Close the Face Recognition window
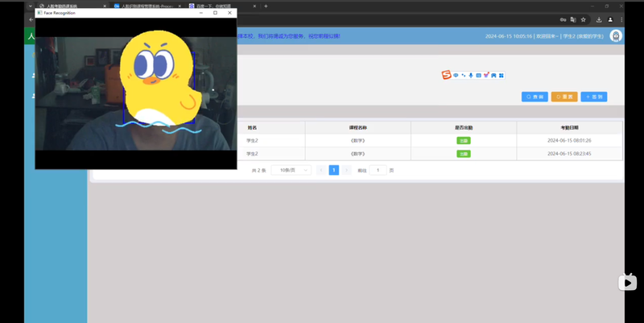This screenshot has width=644, height=323. point(229,13)
